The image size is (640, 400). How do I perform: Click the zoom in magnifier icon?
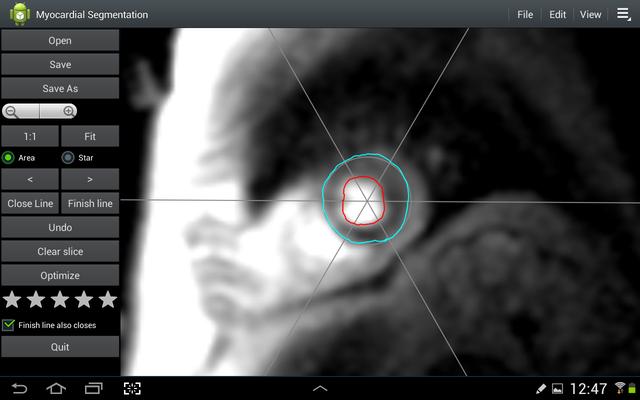69,112
